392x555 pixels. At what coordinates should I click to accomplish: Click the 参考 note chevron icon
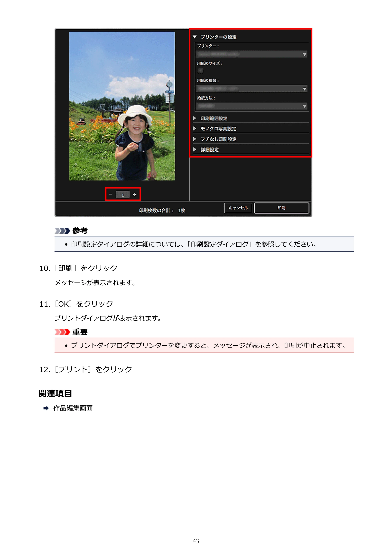[62, 231]
